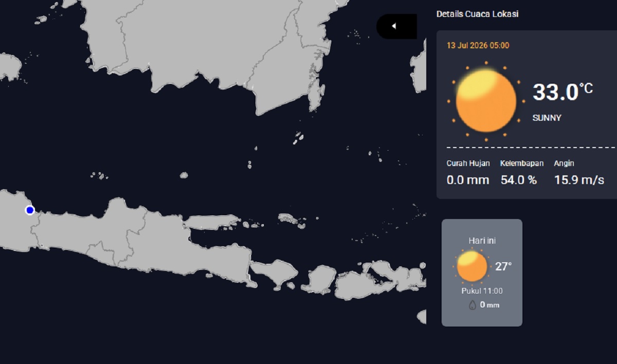Click the small sun icon in Hari ini card

(x=472, y=266)
